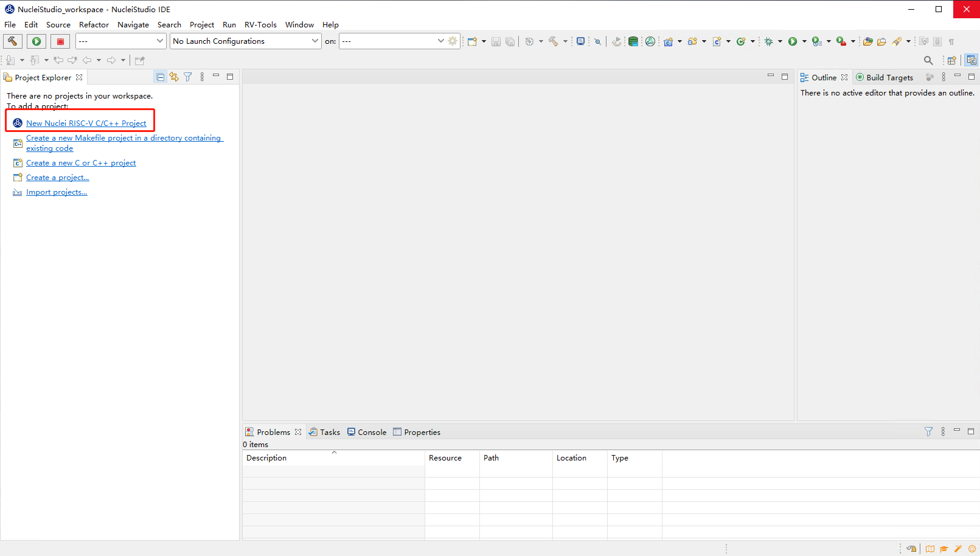The image size is (980, 556).
Task: Open the Project Explorer filter icon
Action: [188, 77]
